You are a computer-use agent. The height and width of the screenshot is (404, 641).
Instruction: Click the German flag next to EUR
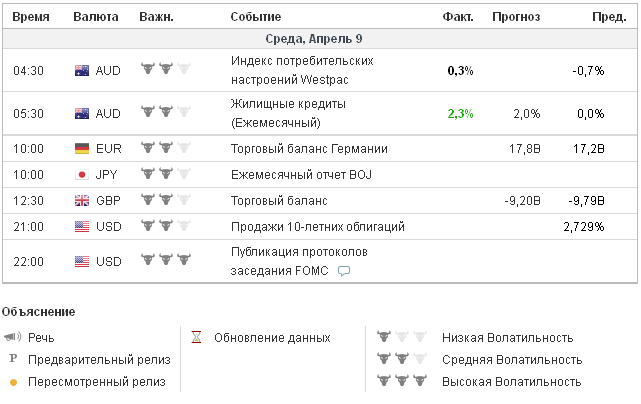pos(82,149)
